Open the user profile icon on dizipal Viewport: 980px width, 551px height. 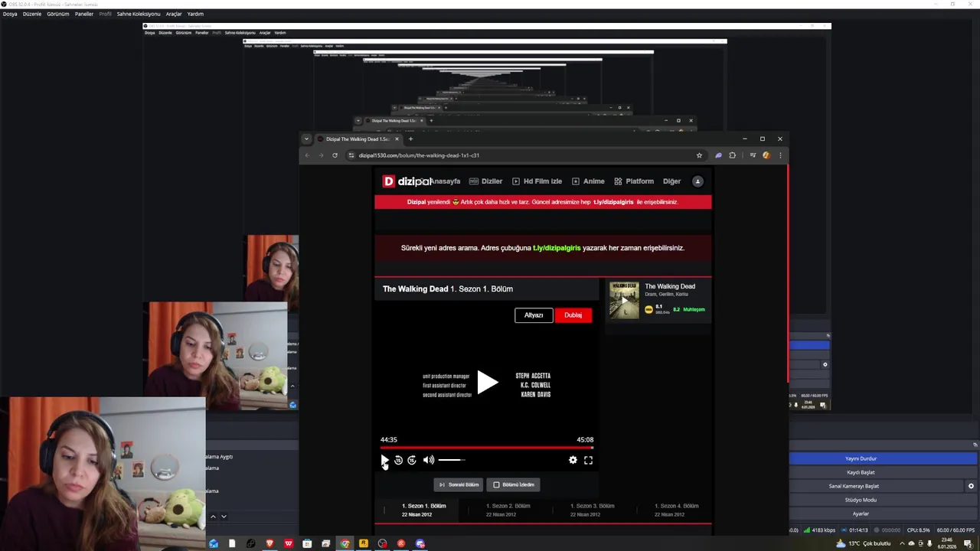[x=697, y=181]
